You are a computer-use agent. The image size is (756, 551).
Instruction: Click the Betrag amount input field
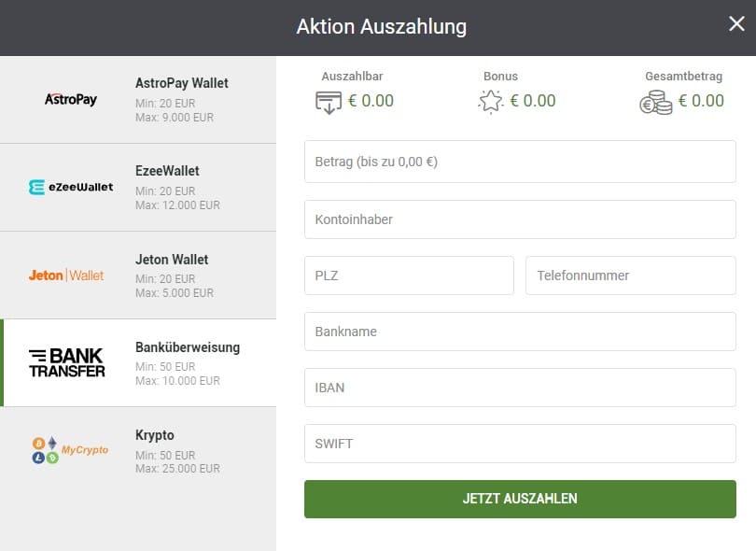[520, 161]
